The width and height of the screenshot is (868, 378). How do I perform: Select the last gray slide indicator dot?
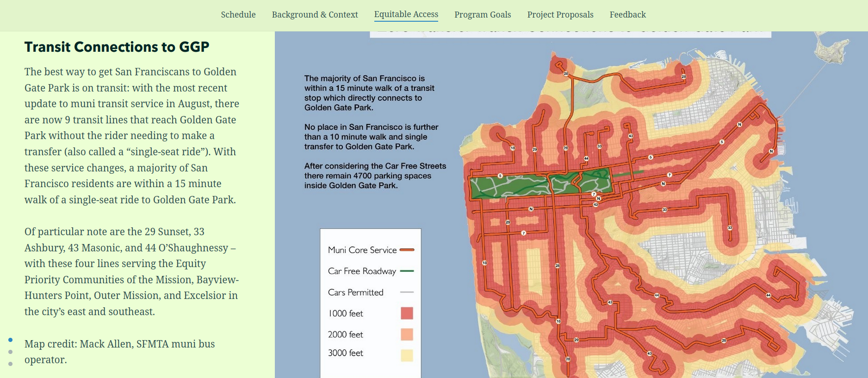10,364
